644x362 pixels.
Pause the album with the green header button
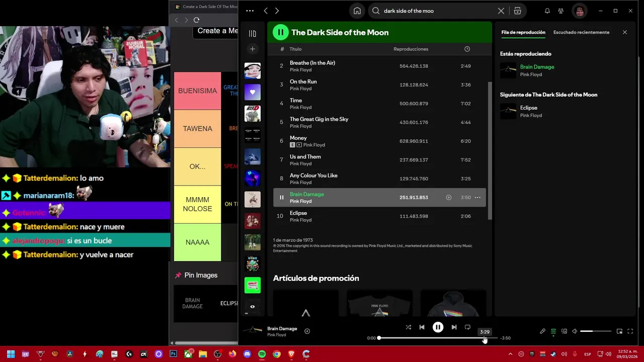[280, 32]
